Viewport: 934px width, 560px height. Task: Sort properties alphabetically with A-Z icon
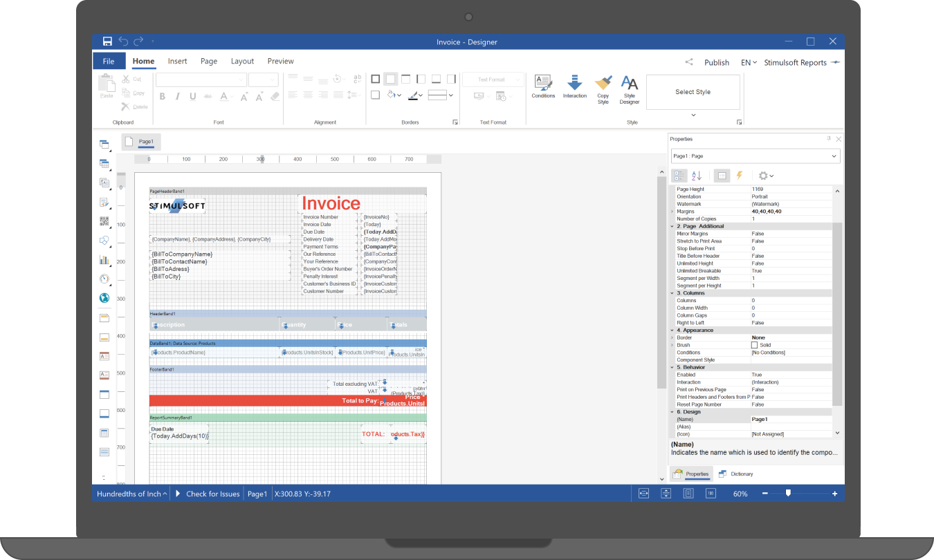point(697,176)
